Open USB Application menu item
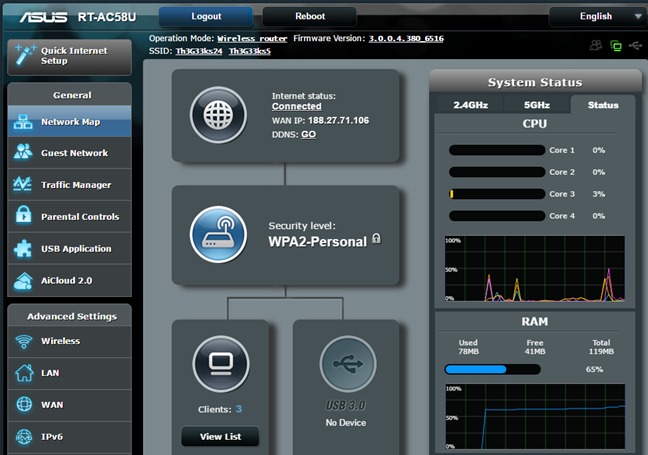 coord(69,248)
